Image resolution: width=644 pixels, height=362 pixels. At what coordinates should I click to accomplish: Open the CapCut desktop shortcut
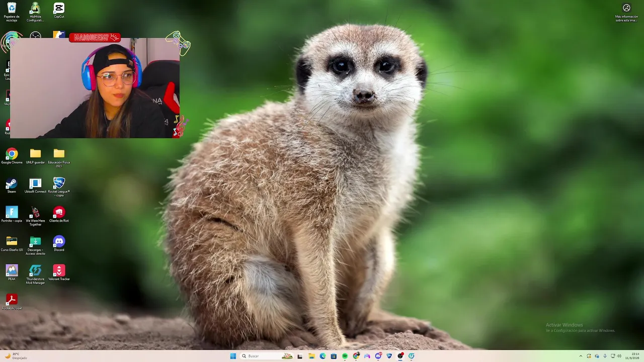click(x=59, y=11)
